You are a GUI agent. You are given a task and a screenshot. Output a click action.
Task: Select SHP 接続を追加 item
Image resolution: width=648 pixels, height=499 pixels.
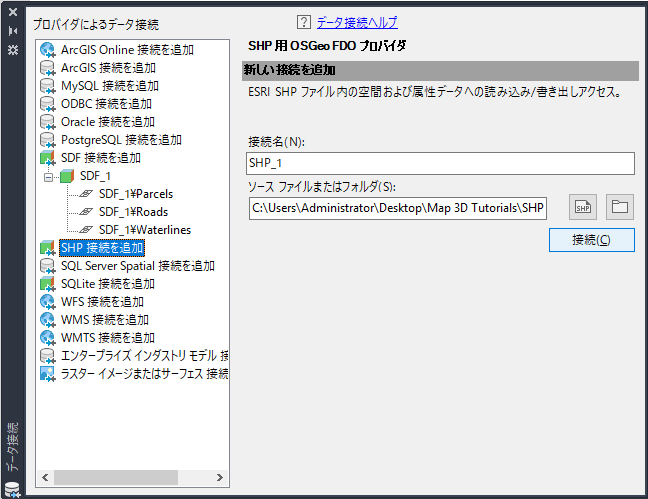point(102,248)
